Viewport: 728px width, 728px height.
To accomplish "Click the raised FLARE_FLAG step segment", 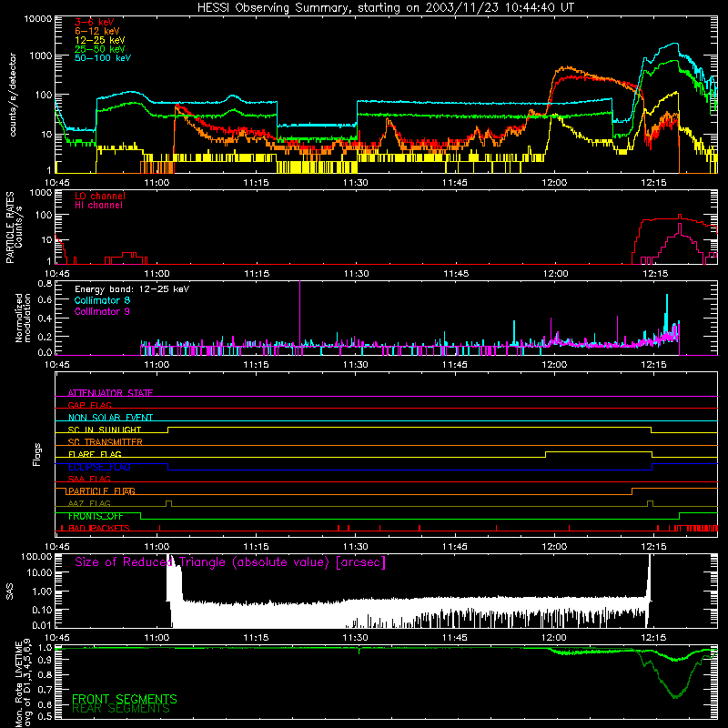I will [x=599, y=451].
